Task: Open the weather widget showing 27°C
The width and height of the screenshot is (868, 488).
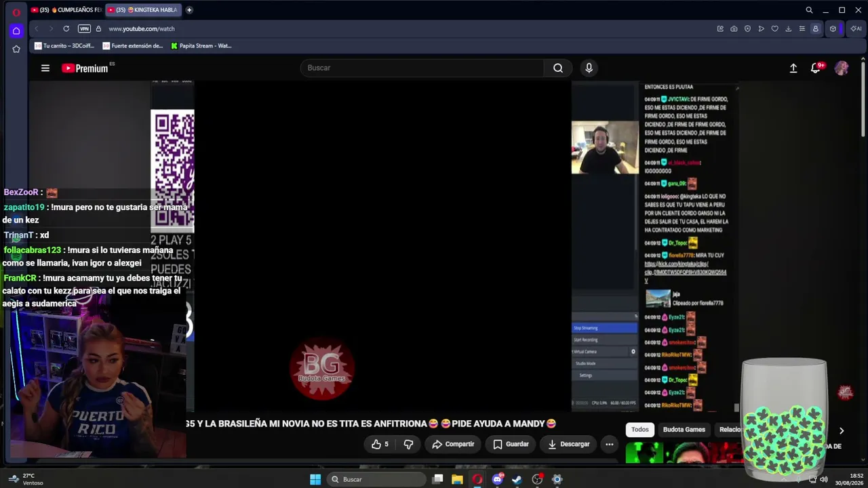Action: 26,479
